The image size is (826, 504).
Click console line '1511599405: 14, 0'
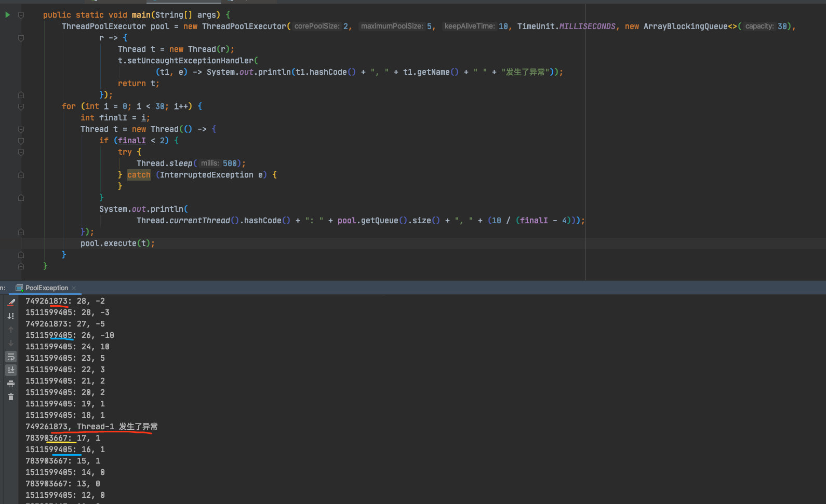tap(65, 472)
